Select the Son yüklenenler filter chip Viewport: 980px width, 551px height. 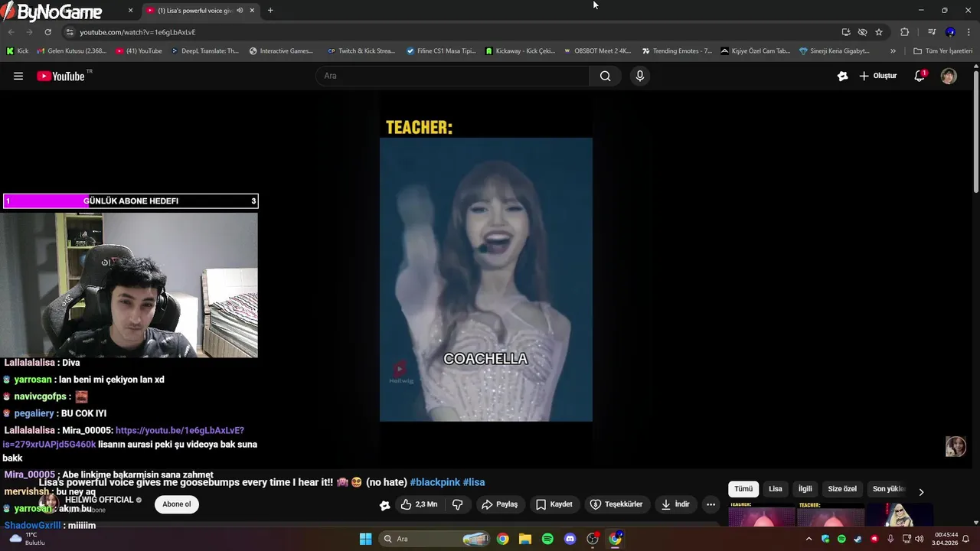click(x=887, y=489)
